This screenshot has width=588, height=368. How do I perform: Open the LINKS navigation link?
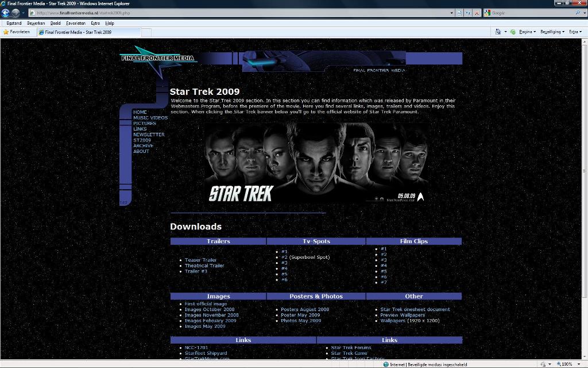(140, 129)
